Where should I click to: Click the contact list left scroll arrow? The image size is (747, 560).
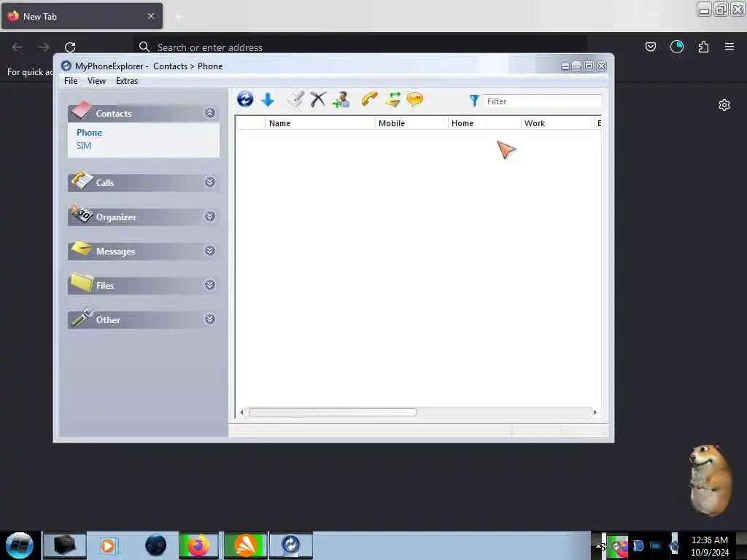click(242, 413)
